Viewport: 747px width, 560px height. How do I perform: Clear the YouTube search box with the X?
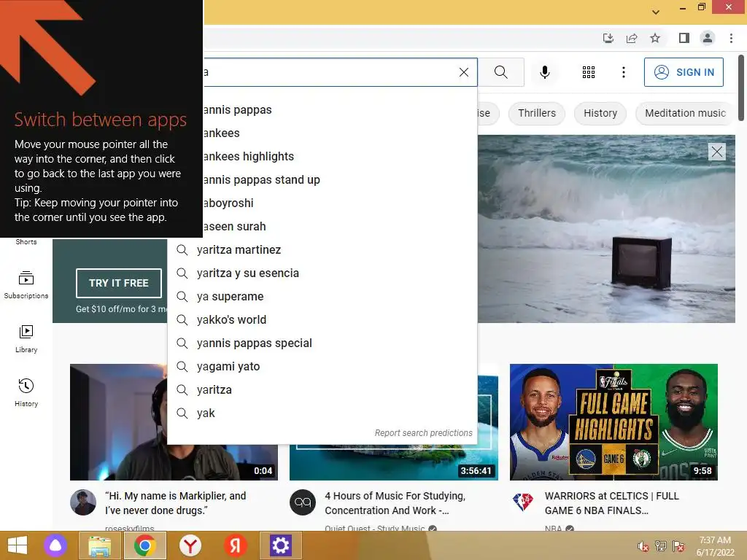tap(463, 72)
